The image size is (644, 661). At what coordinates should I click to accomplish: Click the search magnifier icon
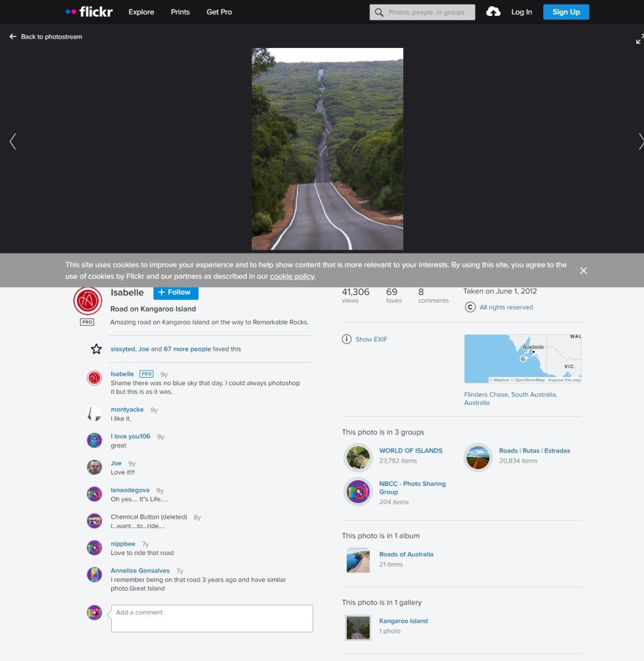tap(379, 12)
